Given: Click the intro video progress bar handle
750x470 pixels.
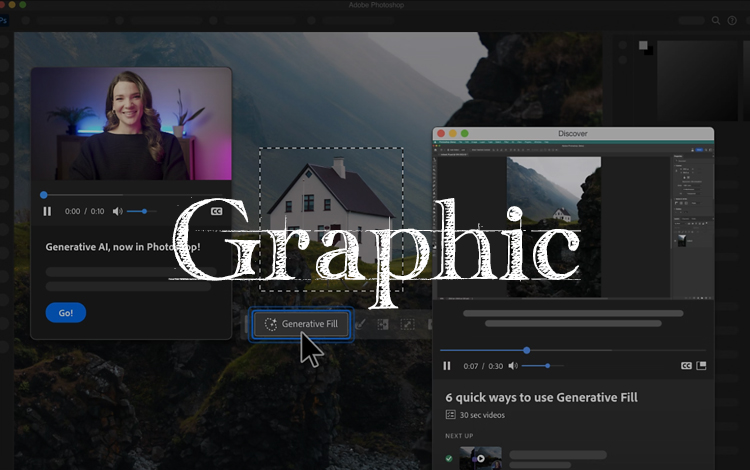Looking at the screenshot, I should (x=44, y=195).
